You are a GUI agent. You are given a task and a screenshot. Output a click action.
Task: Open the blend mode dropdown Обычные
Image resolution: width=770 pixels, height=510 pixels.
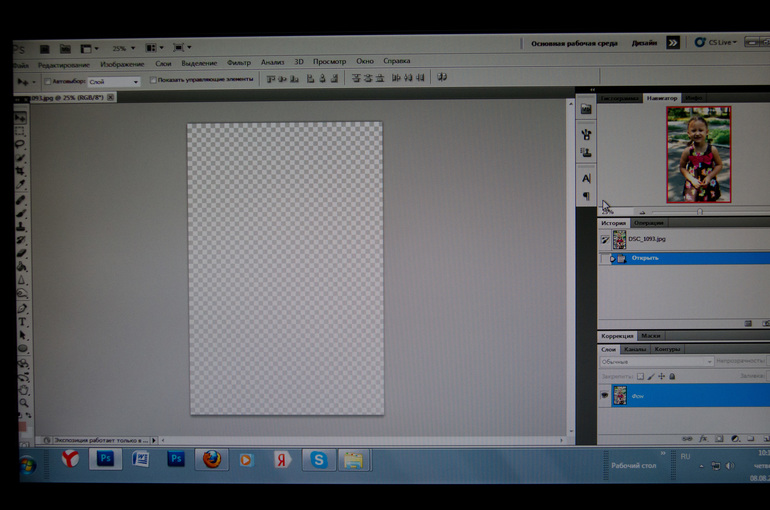(656, 361)
